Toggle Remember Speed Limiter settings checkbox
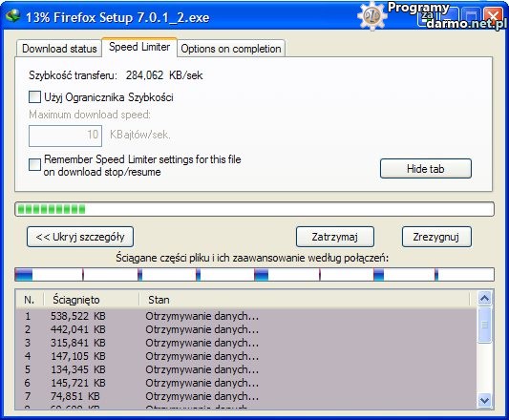Image resolution: width=509 pixels, height=420 pixels. (x=34, y=164)
